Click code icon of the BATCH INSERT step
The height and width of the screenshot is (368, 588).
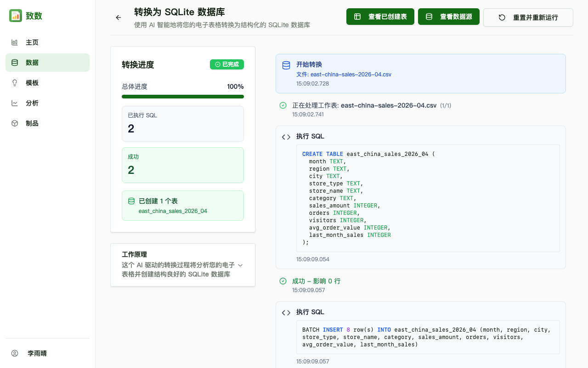point(286,312)
